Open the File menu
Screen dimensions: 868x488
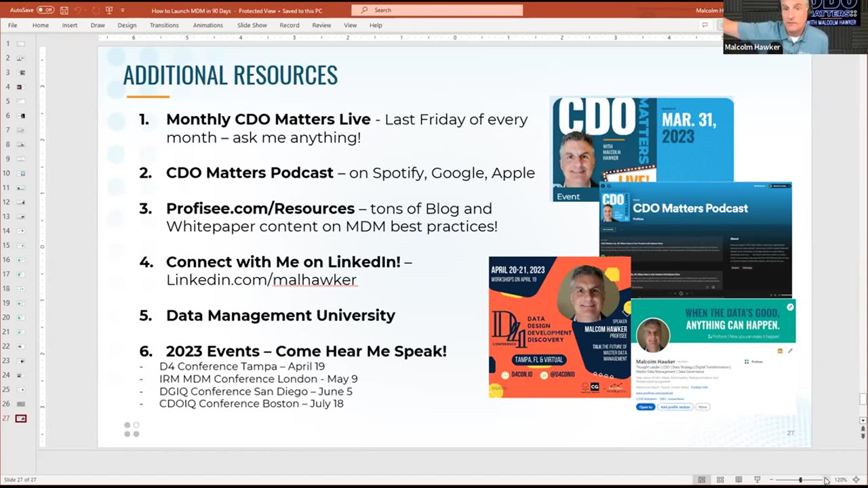[12, 25]
